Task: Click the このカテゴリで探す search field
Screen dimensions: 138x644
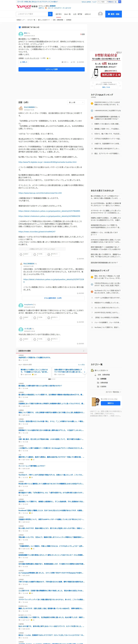Action: coord(32,14)
